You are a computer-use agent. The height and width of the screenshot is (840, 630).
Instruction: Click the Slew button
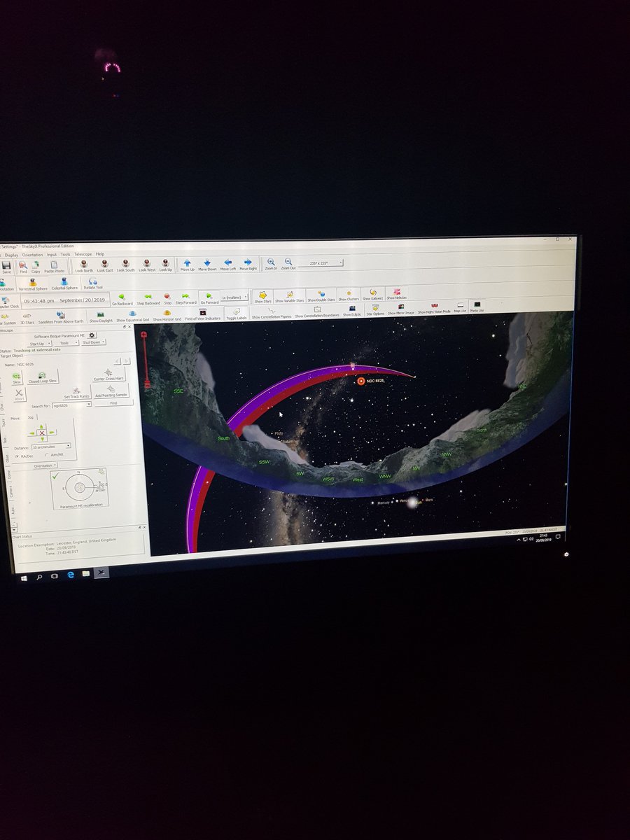pos(17,378)
